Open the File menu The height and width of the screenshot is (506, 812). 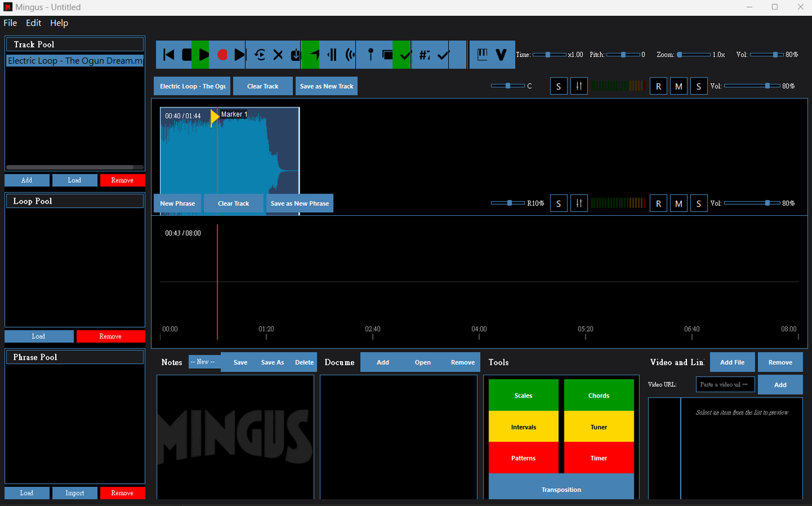click(x=10, y=23)
